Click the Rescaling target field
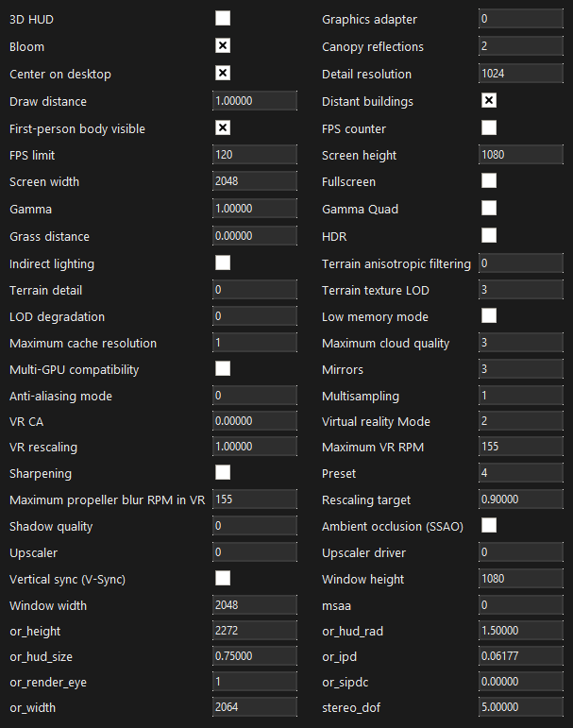Viewport: 573px width, 728px height. pyautogui.click(x=521, y=499)
